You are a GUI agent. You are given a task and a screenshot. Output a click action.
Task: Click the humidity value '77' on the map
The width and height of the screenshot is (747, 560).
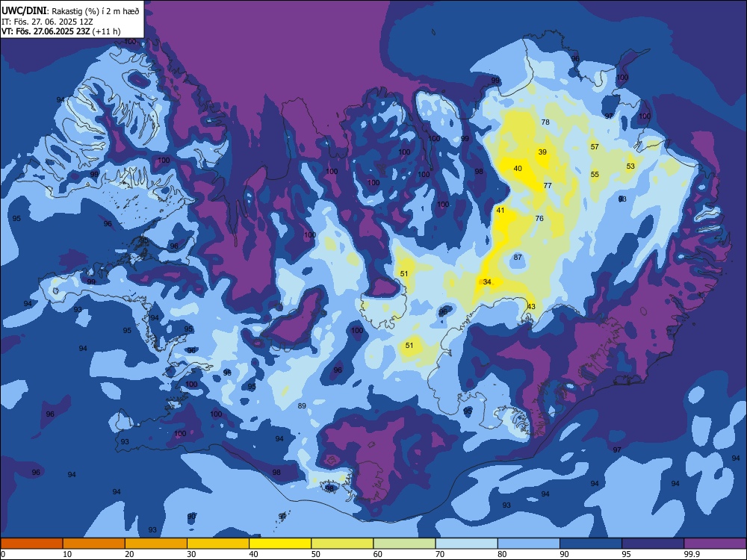point(548,185)
